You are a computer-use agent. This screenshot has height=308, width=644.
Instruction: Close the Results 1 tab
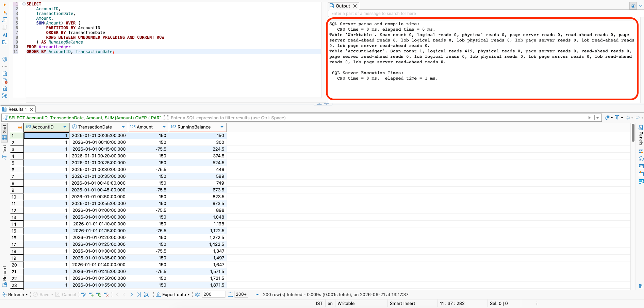click(x=31, y=109)
